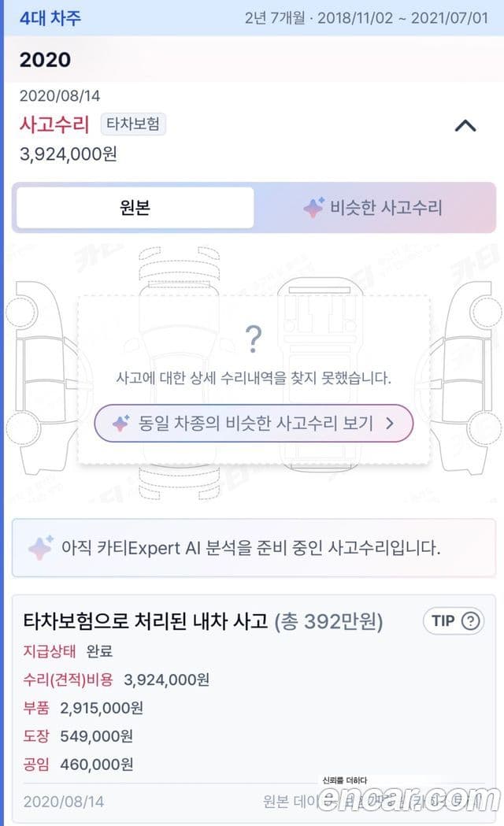Select the 타차보험 tag label

click(133, 124)
